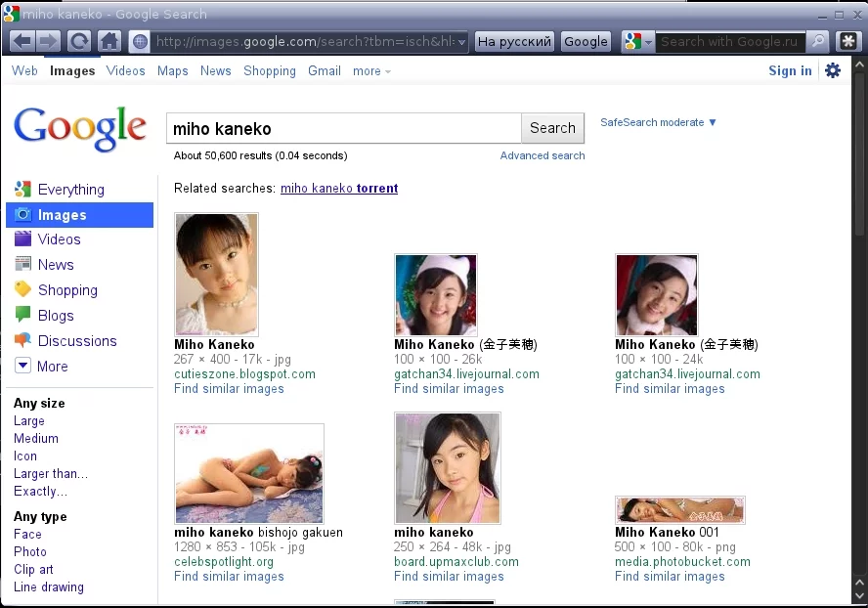Screen dimensions: 868x608
Task: Go back using the browser back arrow
Action: point(22,41)
